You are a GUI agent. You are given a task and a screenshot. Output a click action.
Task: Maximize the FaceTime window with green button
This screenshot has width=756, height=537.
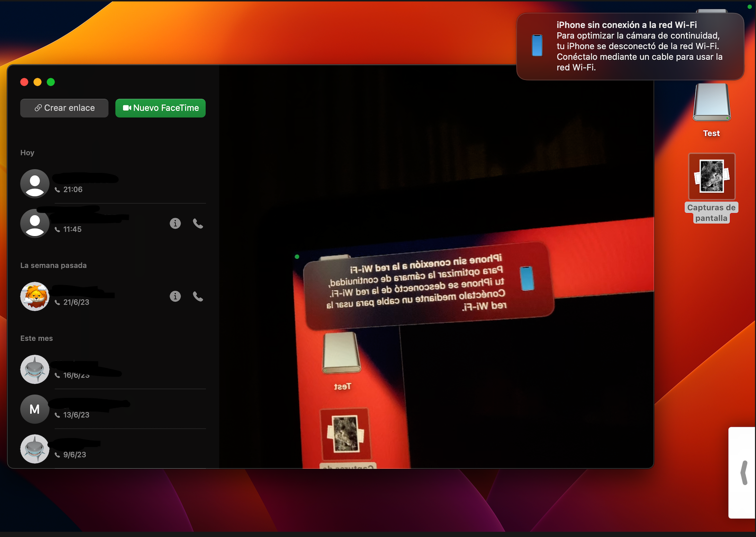coord(51,82)
